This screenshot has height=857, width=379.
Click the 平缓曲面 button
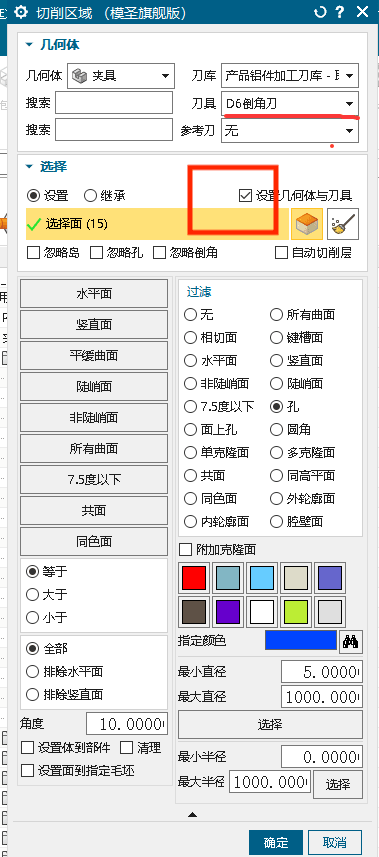coord(94,355)
